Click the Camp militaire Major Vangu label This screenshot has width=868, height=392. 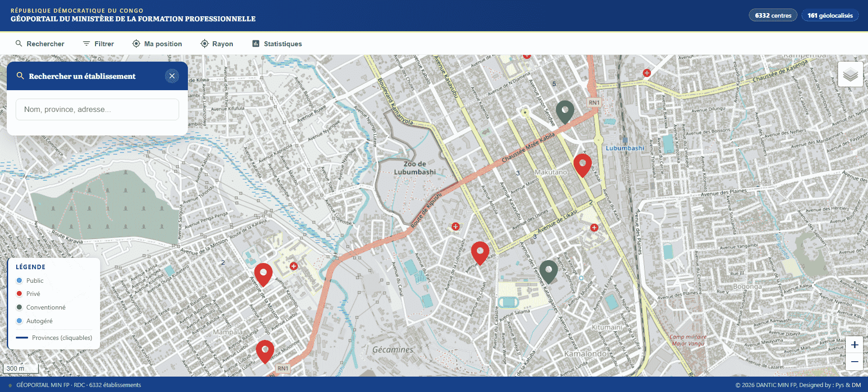[x=688, y=340]
